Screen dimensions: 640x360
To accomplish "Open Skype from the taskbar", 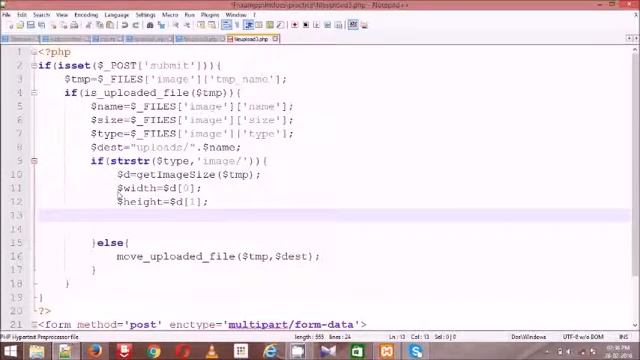I will (416, 351).
